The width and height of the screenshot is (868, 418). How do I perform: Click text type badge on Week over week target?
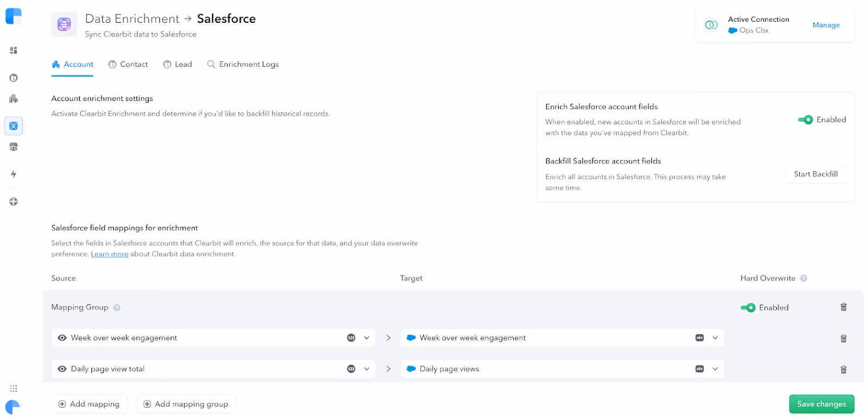700,338
